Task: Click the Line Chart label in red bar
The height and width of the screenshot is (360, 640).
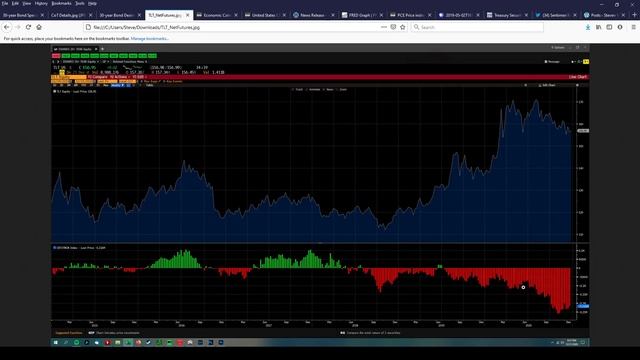Action: tap(578, 77)
